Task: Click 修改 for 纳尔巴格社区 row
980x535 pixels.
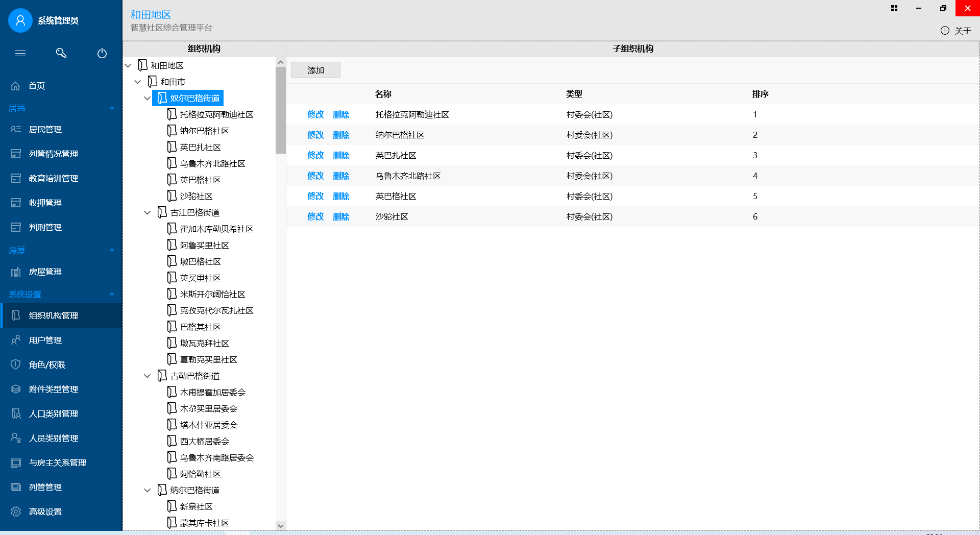Action: pos(315,135)
